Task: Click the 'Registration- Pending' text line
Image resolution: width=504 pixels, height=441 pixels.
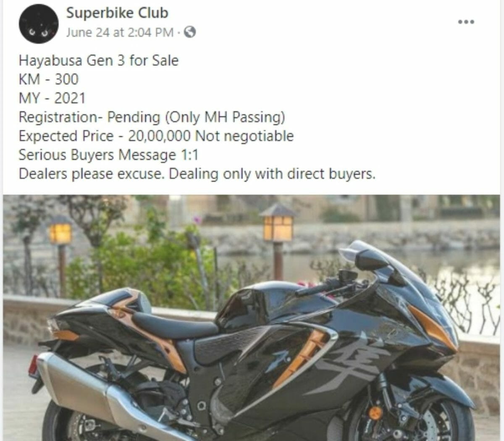Action: pyautogui.click(x=152, y=117)
